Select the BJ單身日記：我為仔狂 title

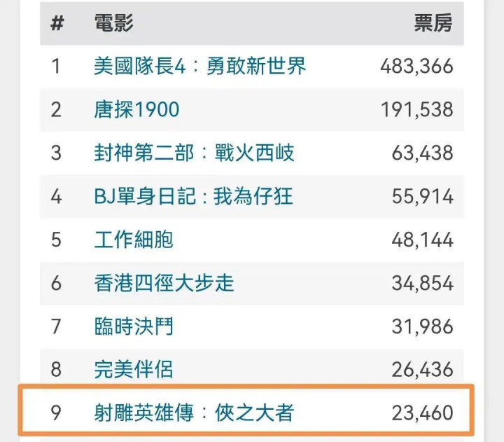point(193,196)
